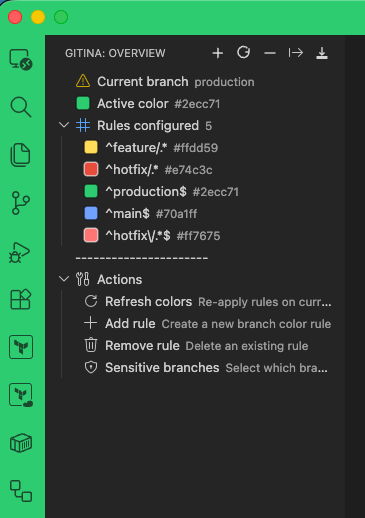
Task: Click the trash icon beside Remove rule
Action: point(91,345)
